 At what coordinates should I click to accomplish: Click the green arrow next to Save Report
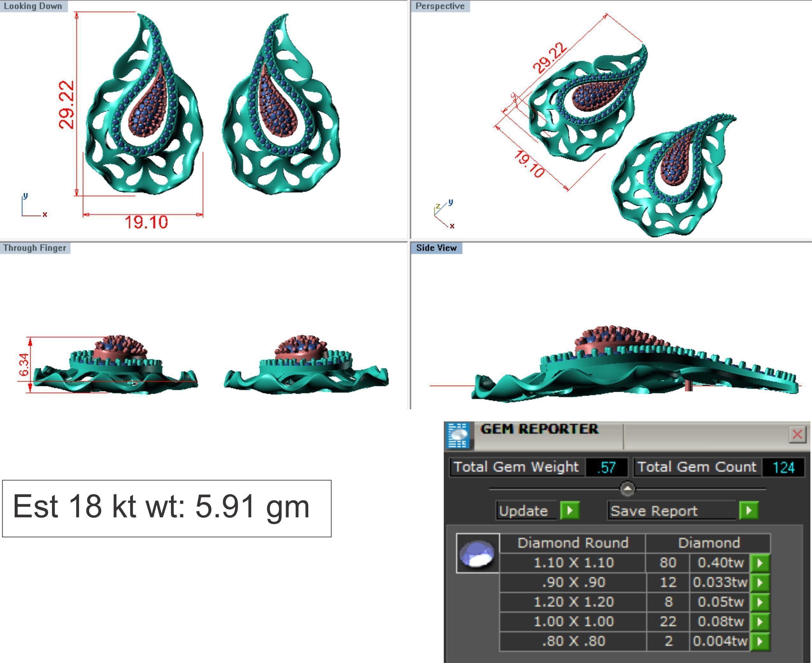point(749,510)
